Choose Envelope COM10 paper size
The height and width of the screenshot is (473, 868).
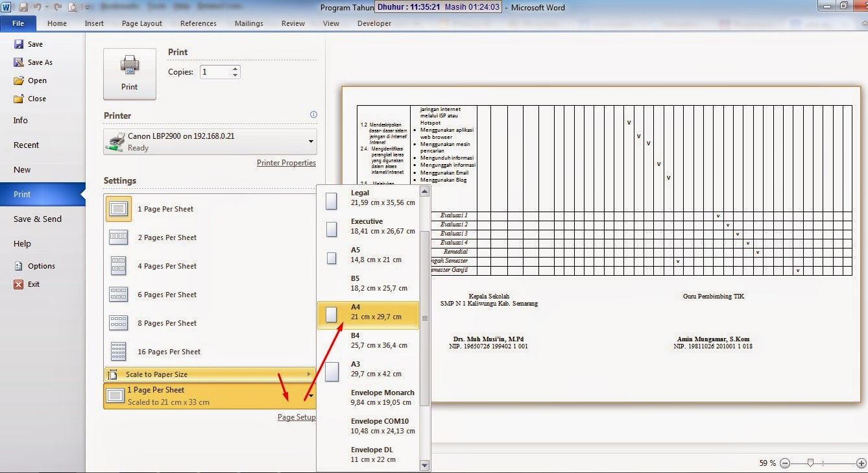click(x=368, y=426)
